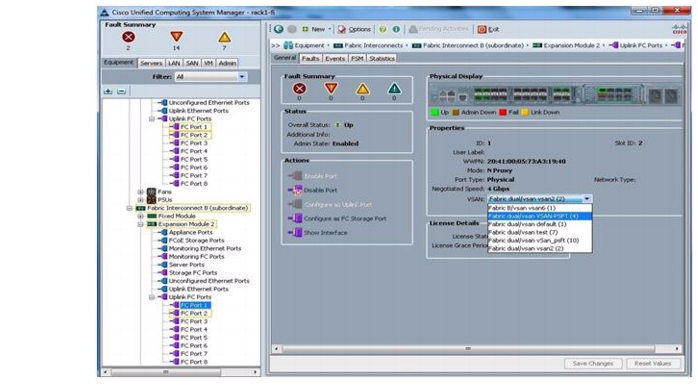Click Save Changes button
Screen dimensions: 698x386
592,364
